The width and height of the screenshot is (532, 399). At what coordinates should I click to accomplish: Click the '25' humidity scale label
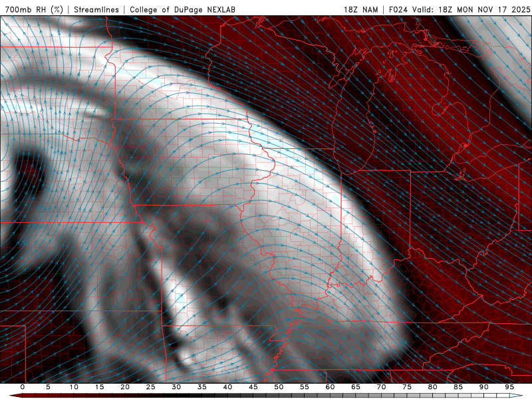pos(151,387)
